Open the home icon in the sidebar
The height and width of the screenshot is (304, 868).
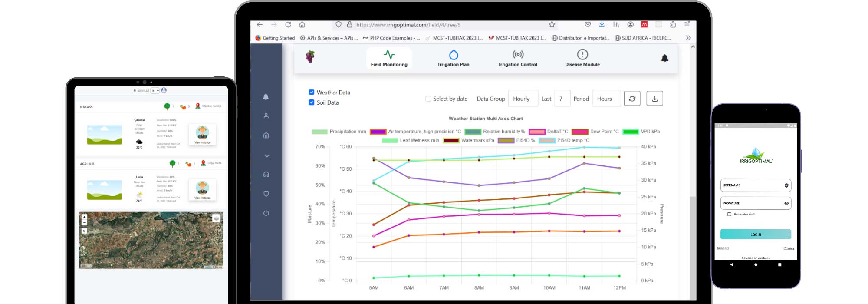coord(266,135)
